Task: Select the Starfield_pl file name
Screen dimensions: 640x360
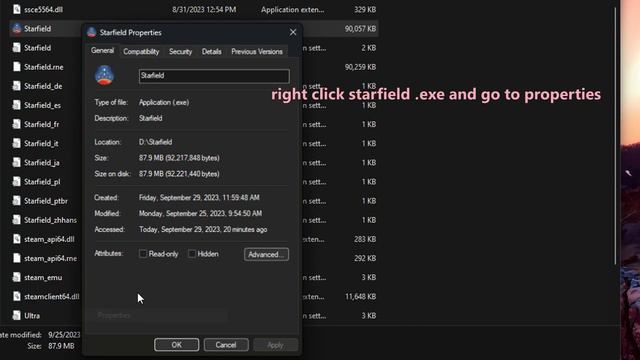Action: point(42,182)
